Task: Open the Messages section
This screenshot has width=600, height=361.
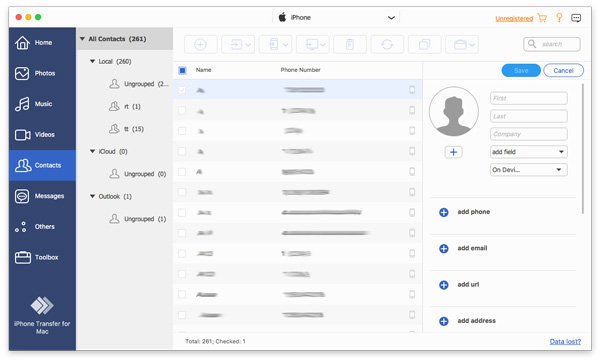Action: pyautogui.click(x=42, y=196)
